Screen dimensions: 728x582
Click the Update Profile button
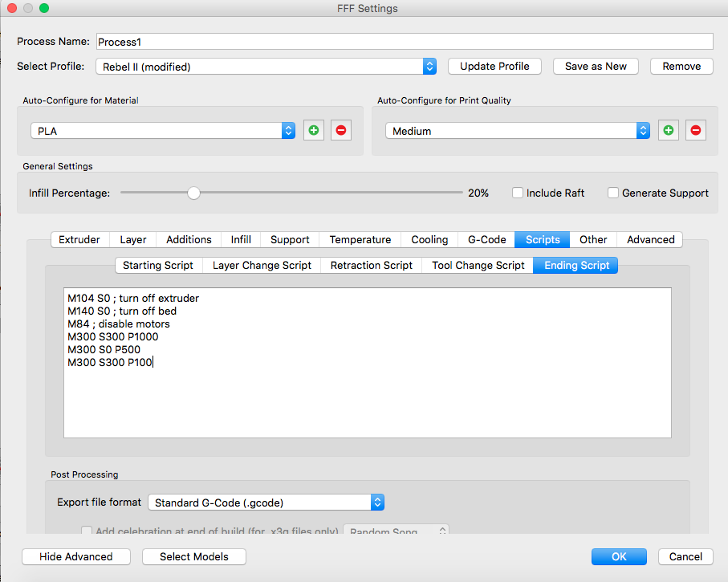click(x=494, y=66)
